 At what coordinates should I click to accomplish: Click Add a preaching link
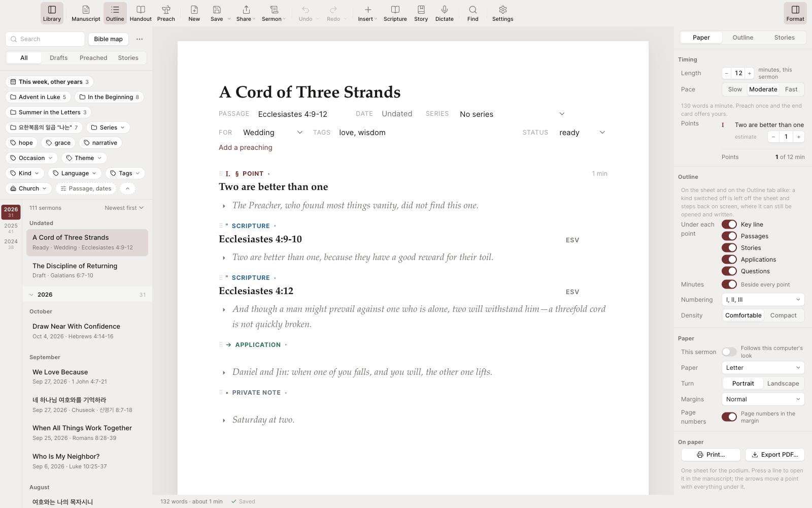click(246, 147)
